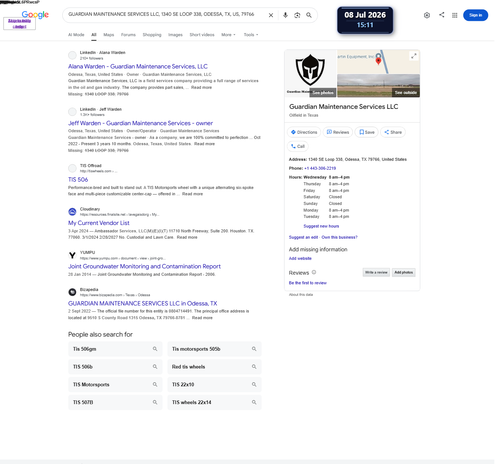Open Alana Warden LinkedIn result
Image resolution: width=500 pixels, height=464 pixels.
138,66
